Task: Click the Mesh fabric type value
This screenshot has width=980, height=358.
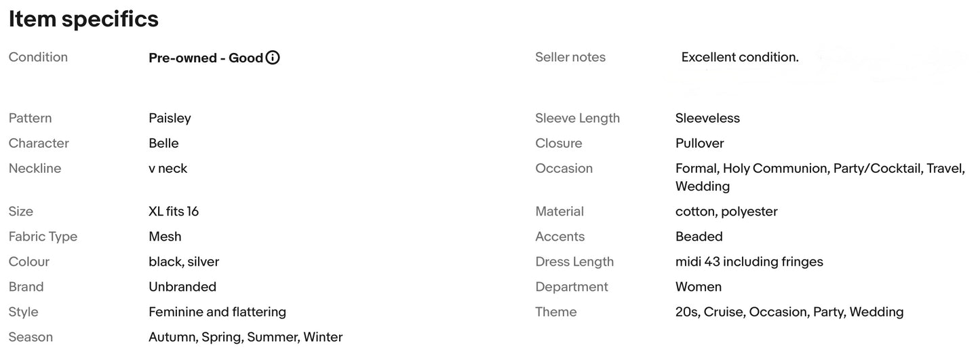Action: 165,237
